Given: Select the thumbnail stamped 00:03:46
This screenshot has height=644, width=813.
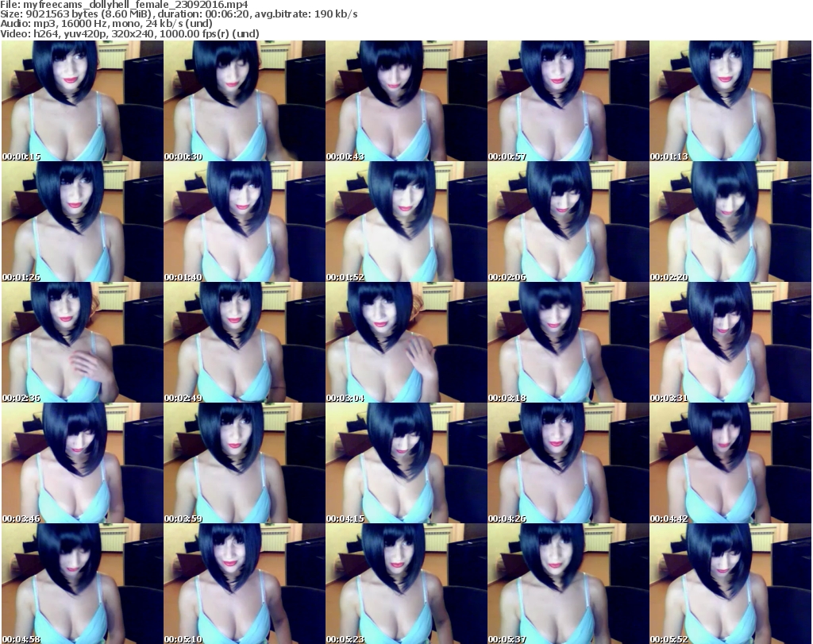Looking at the screenshot, I should 83,463.
